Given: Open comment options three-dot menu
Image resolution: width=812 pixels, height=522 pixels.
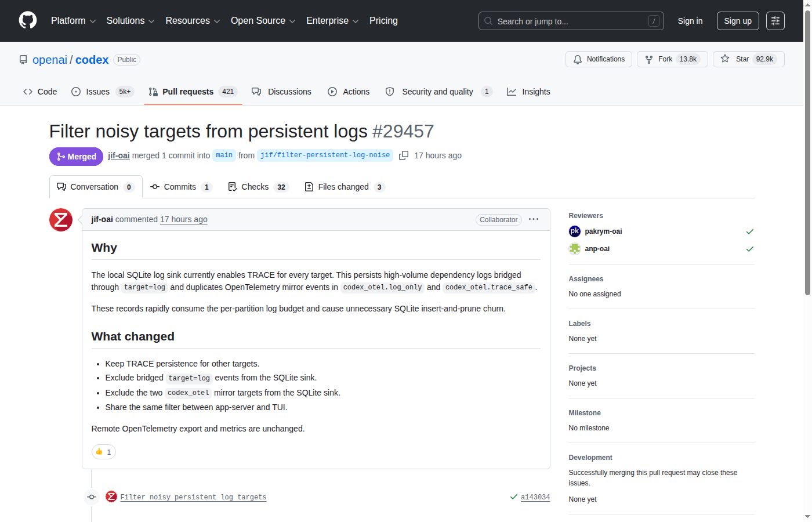Looking at the screenshot, I should [534, 219].
